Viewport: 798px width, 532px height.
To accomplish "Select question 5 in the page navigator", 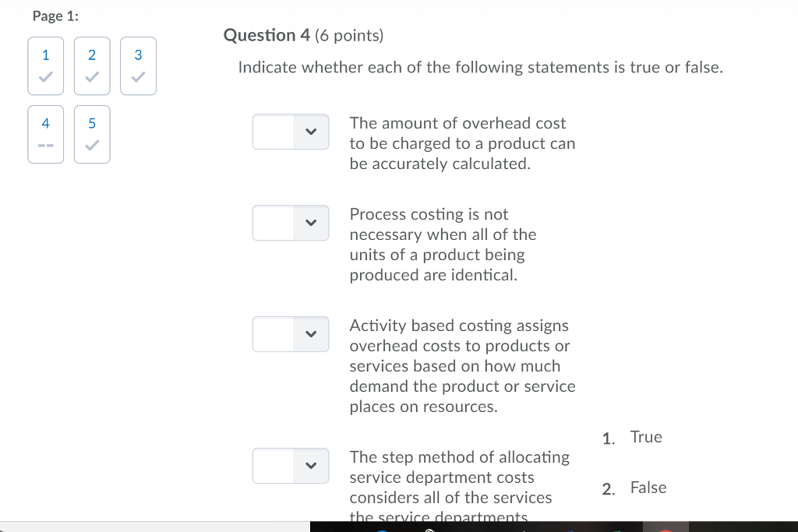I will pos(92,134).
